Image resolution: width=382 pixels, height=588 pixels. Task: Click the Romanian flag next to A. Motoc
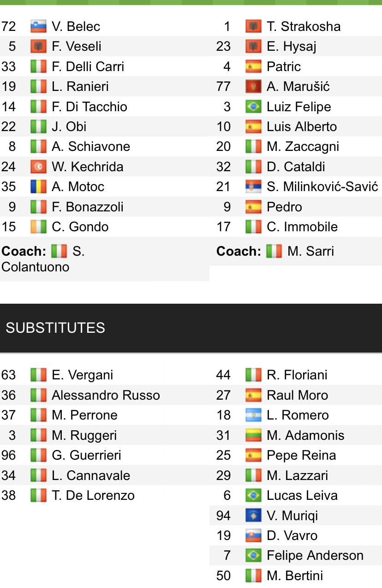pyautogui.click(x=38, y=186)
